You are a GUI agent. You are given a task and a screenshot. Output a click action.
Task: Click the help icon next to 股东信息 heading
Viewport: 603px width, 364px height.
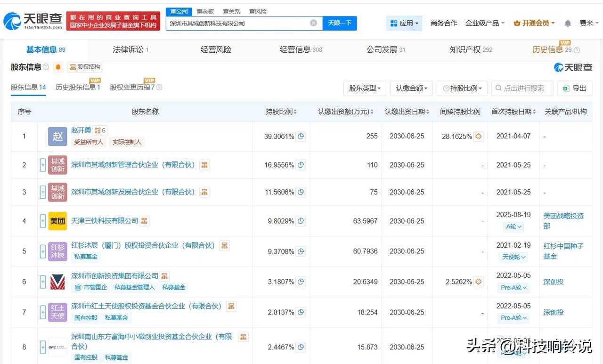pyautogui.click(x=46, y=67)
